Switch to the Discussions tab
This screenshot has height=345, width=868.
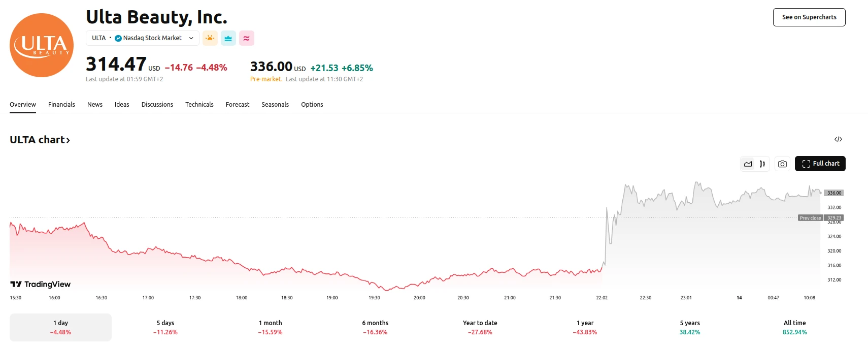[157, 105]
